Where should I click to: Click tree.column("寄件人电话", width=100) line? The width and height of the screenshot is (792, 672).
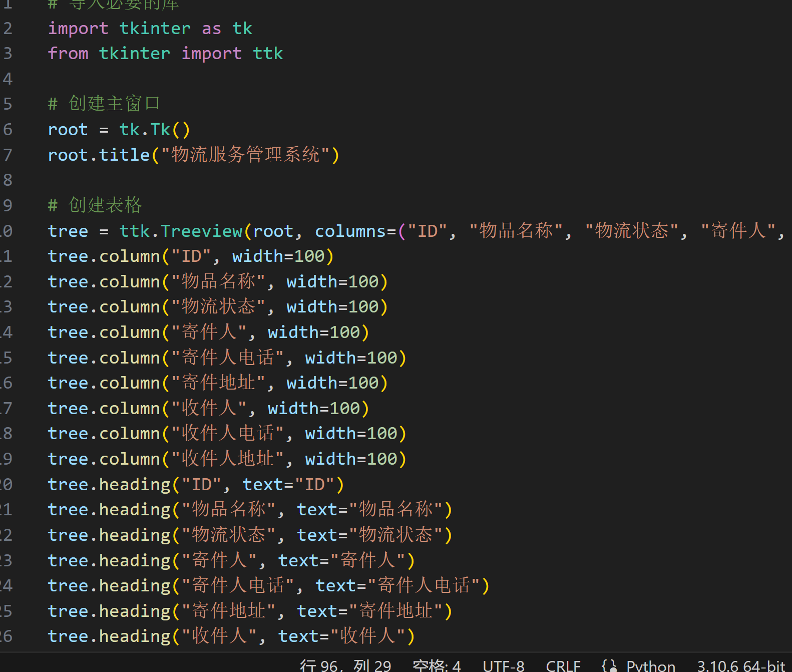[227, 358]
